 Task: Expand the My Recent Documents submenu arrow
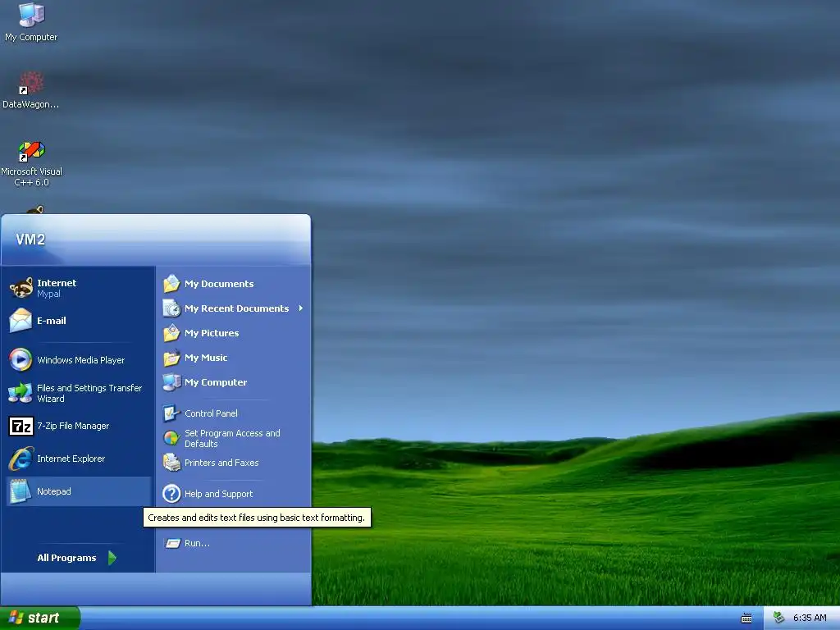coord(301,308)
